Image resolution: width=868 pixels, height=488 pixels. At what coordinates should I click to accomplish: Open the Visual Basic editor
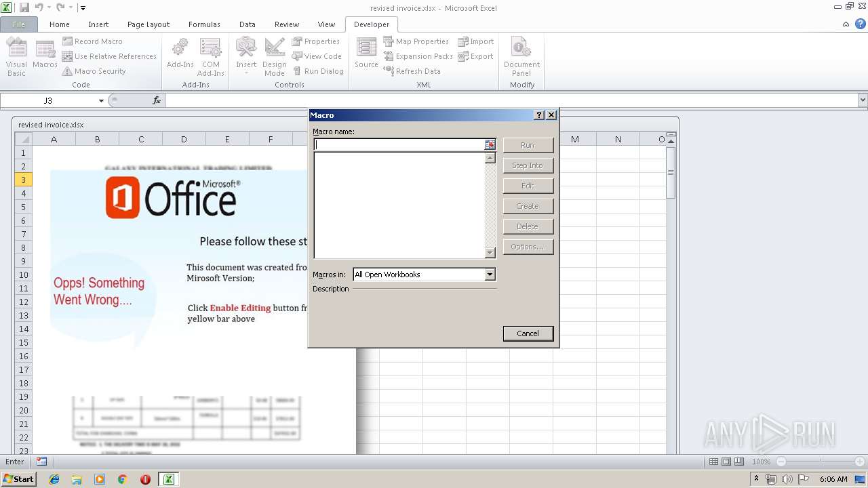tap(16, 58)
